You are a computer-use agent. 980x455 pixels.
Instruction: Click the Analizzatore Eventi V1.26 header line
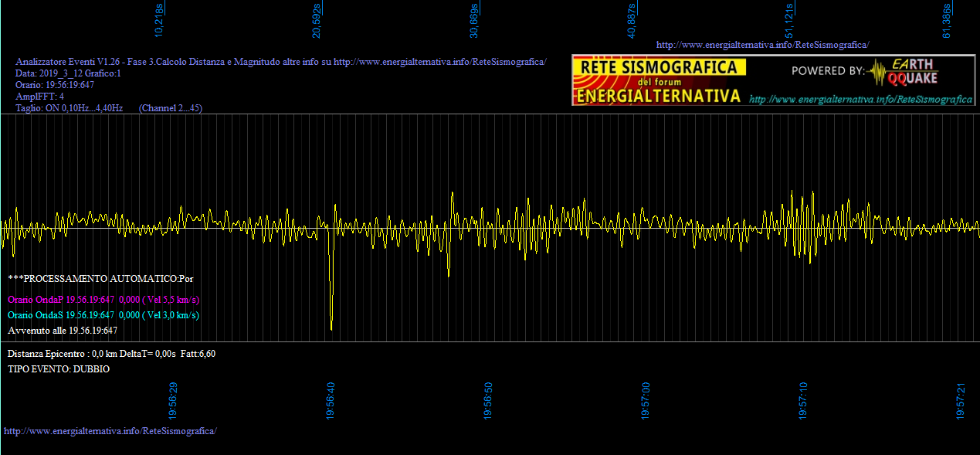(281, 62)
